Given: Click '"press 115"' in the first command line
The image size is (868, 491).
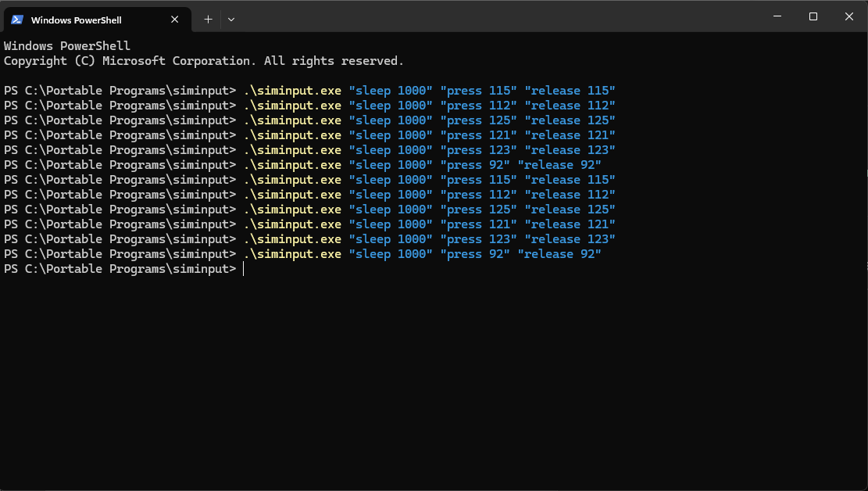Looking at the screenshot, I should pos(478,91).
